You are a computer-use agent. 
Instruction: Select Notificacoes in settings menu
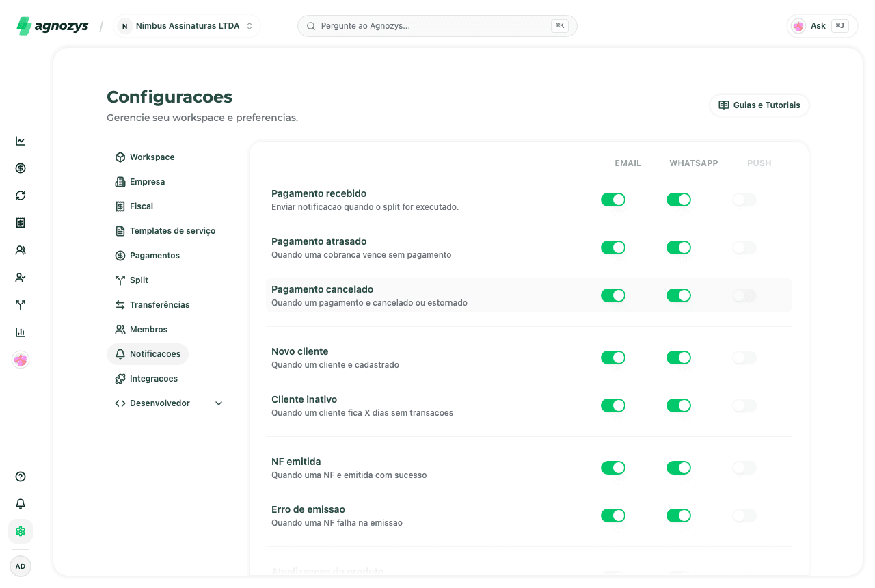point(148,354)
